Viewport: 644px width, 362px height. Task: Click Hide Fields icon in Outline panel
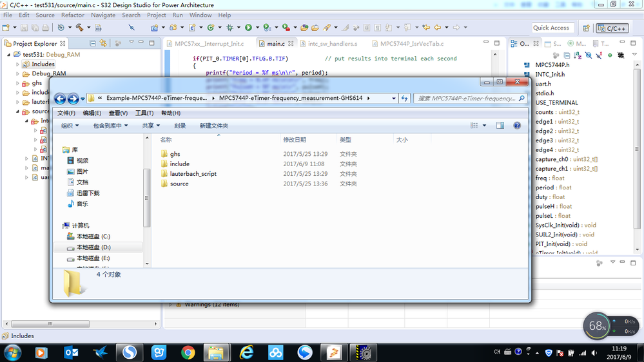589,55
